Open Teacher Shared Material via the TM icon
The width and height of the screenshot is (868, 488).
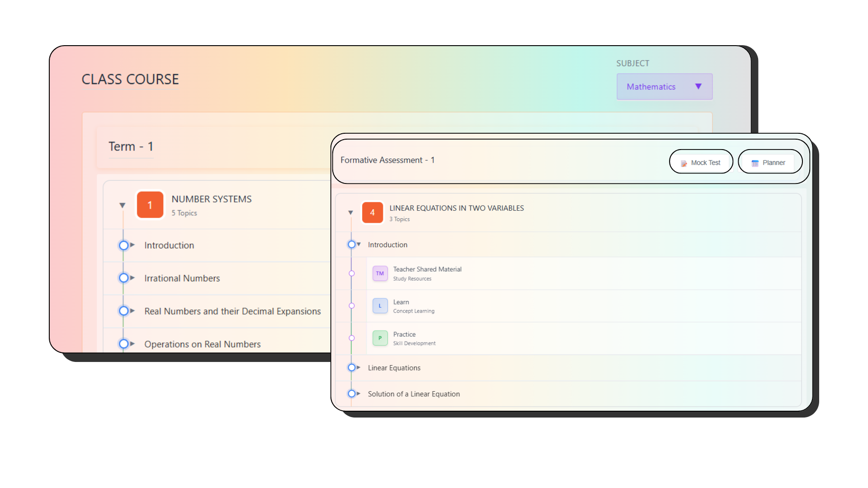tap(380, 273)
